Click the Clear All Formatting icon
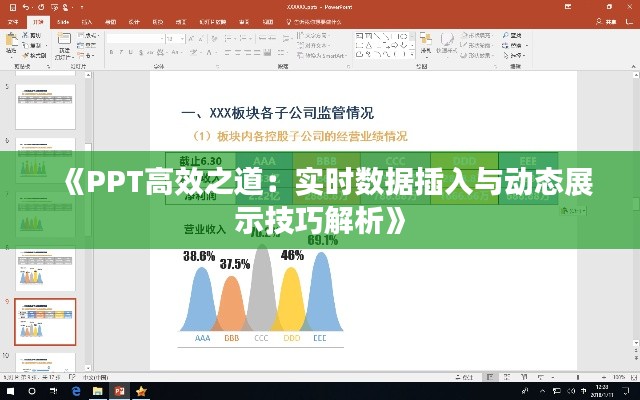The image size is (640, 400). pos(215,39)
